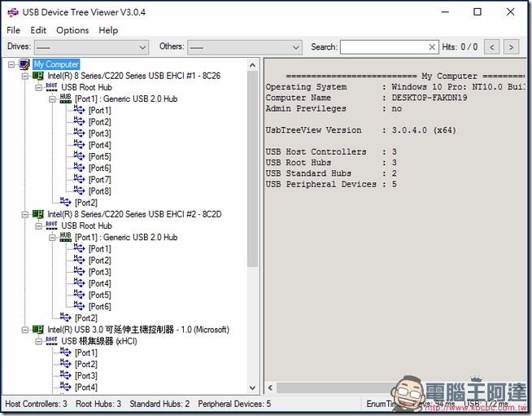Select Port6 under EHCI #1 Generic Hub
This screenshot has width=532, height=416.
[x=100, y=168]
